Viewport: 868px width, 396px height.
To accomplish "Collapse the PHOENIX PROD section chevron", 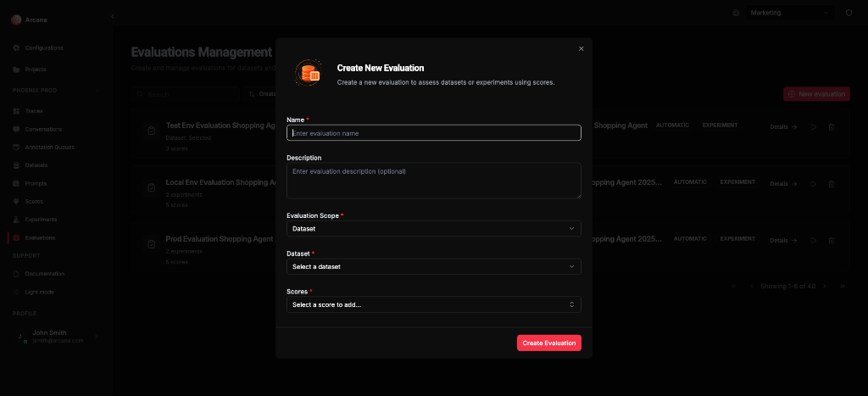I will click(97, 90).
